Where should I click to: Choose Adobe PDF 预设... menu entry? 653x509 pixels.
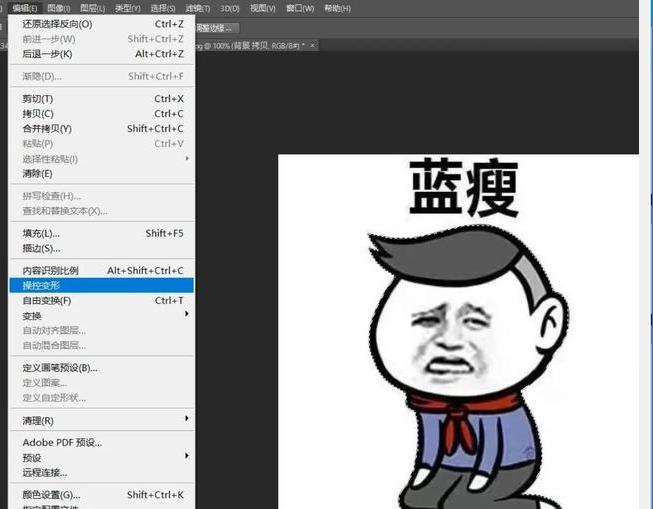[x=102, y=443]
